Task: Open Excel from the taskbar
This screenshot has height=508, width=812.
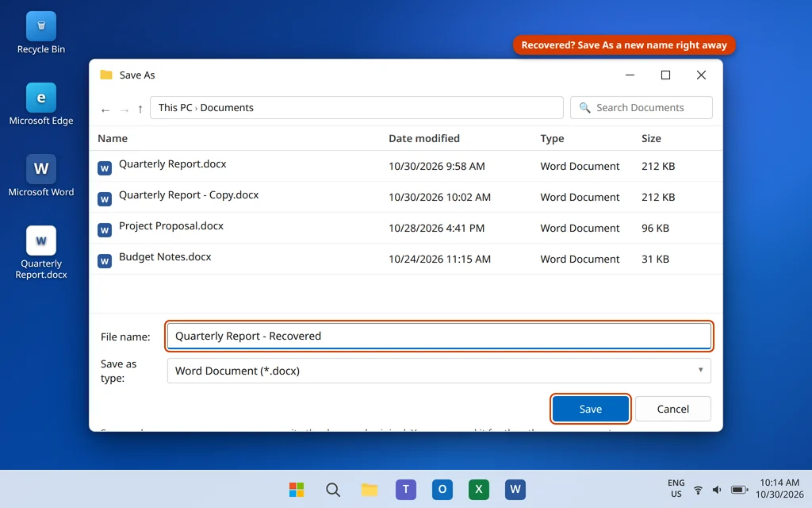Action: pos(479,489)
